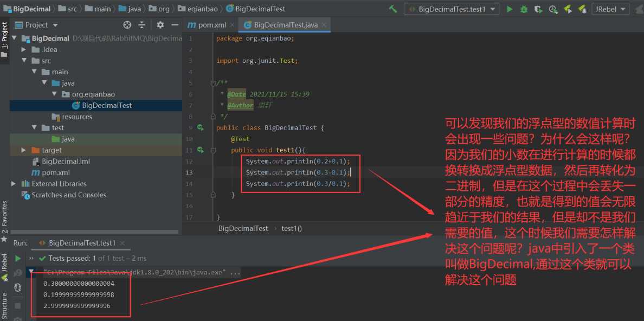The width and height of the screenshot is (644, 321).
Task: Start debugging with the green bug icon
Action: 524,9
